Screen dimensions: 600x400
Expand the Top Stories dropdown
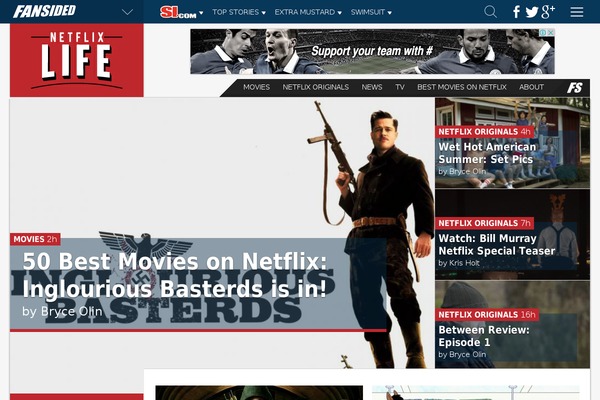click(239, 12)
